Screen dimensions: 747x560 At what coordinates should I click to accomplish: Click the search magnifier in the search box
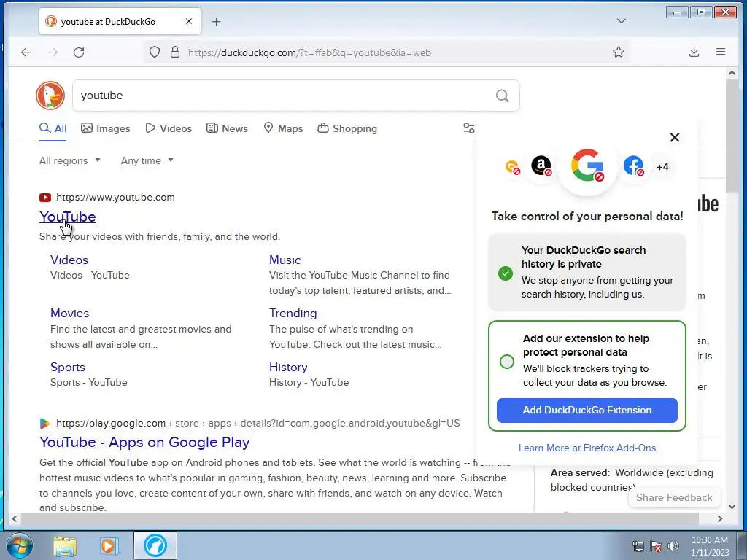click(502, 96)
